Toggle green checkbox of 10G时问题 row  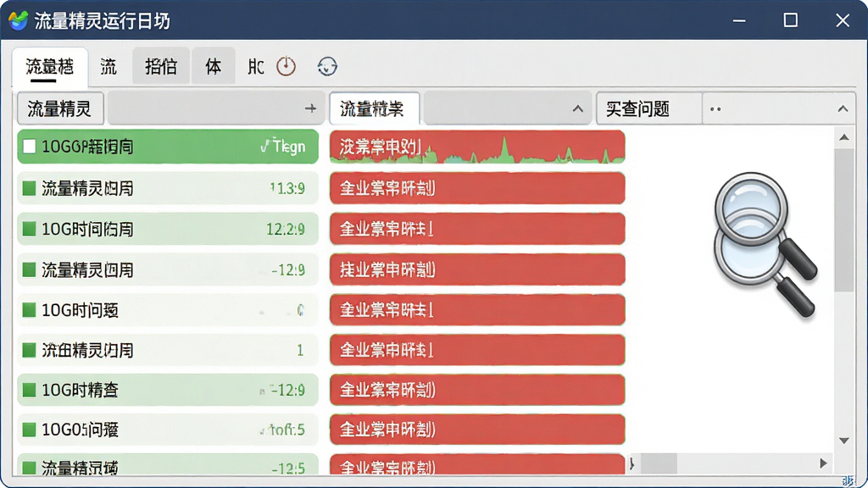pyautogui.click(x=29, y=310)
